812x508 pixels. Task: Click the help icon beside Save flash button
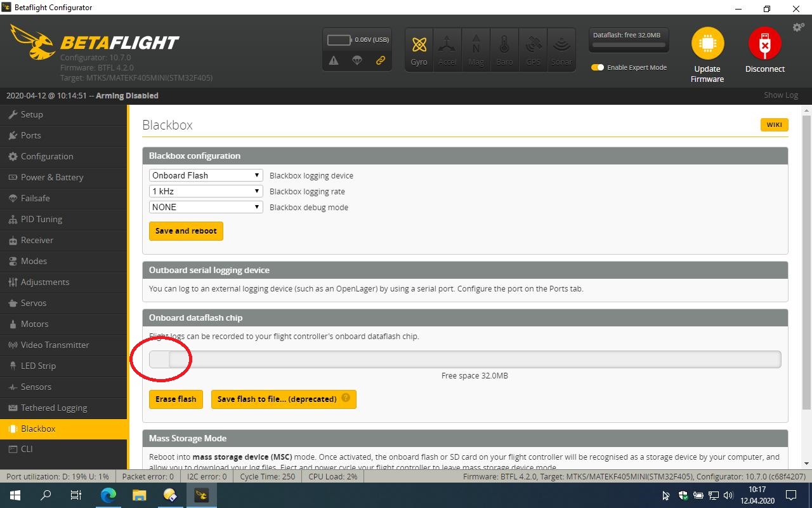(346, 399)
